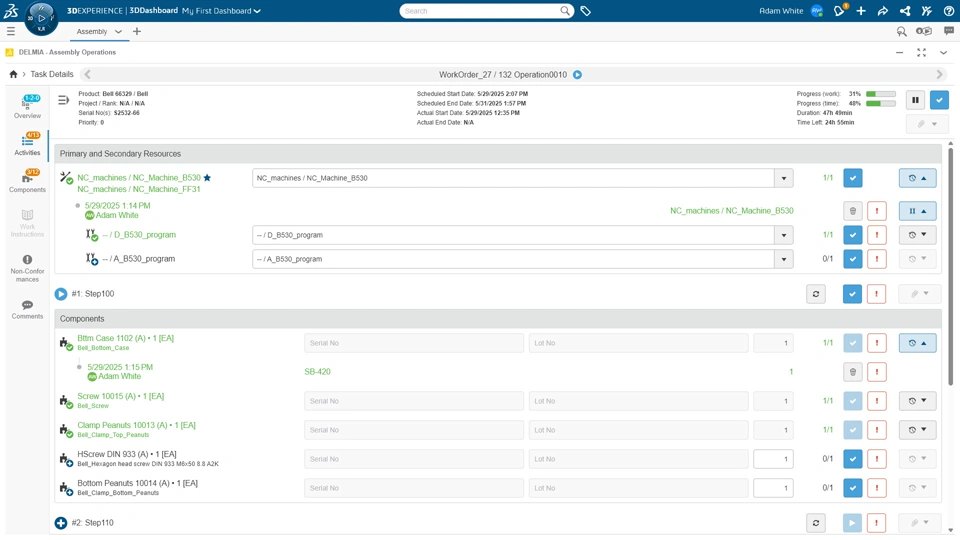The image size is (960, 540).
Task: Confirm A_B530_program with checkmark
Action: (x=852, y=259)
